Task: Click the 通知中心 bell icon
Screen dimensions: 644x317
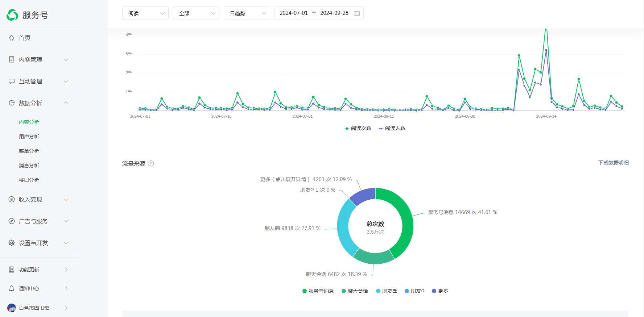Action: click(x=12, y=288)
